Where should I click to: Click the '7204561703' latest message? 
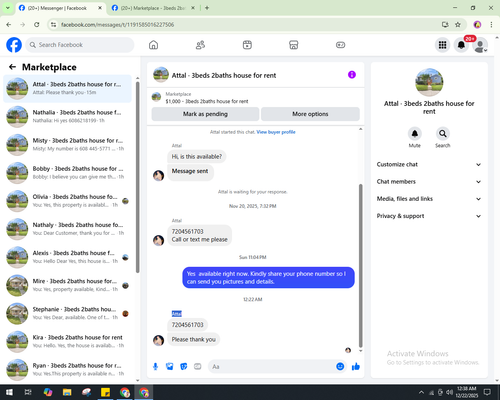tap(187, 325)
